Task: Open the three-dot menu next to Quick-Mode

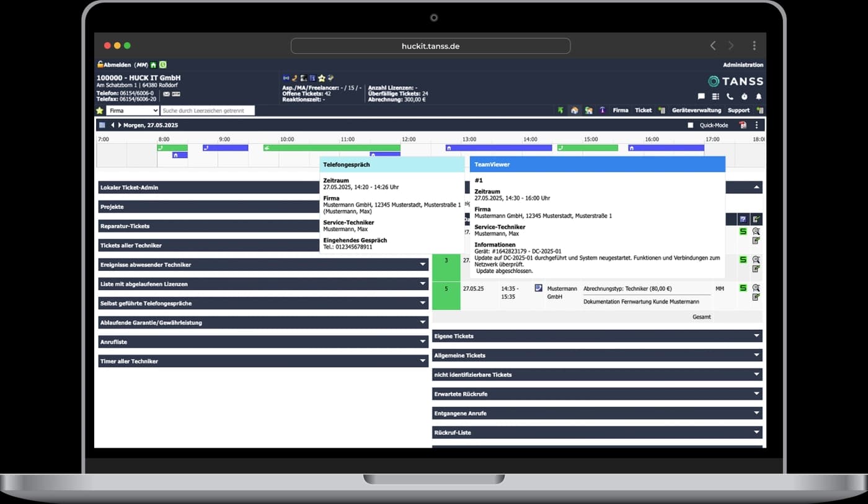Action: pos(756,125)
